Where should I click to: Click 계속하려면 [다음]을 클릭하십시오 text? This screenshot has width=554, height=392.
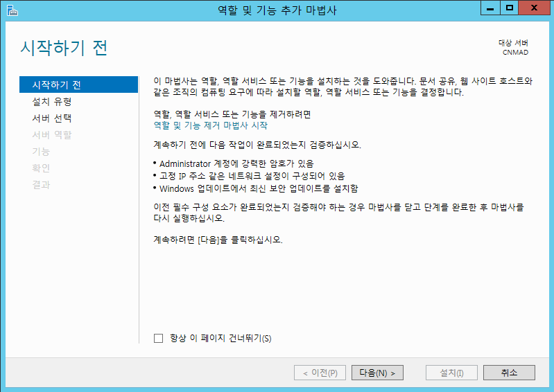[218, 240]
